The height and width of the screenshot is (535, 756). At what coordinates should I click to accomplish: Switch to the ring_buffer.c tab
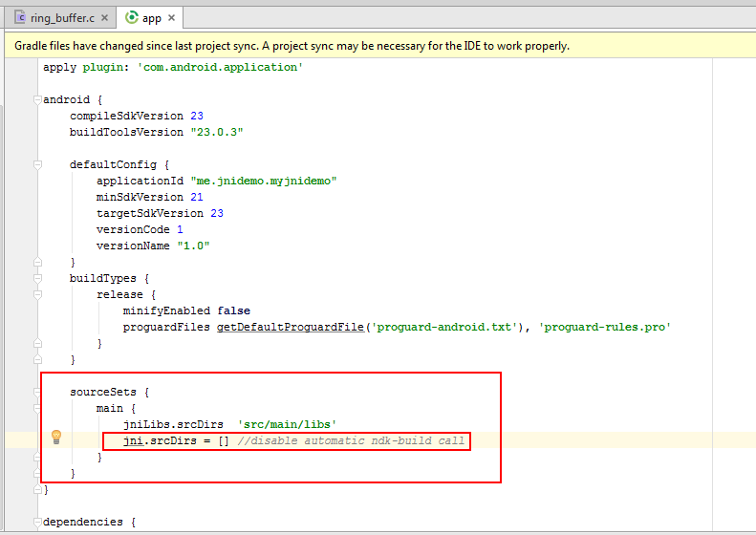(x=62, y=18)
